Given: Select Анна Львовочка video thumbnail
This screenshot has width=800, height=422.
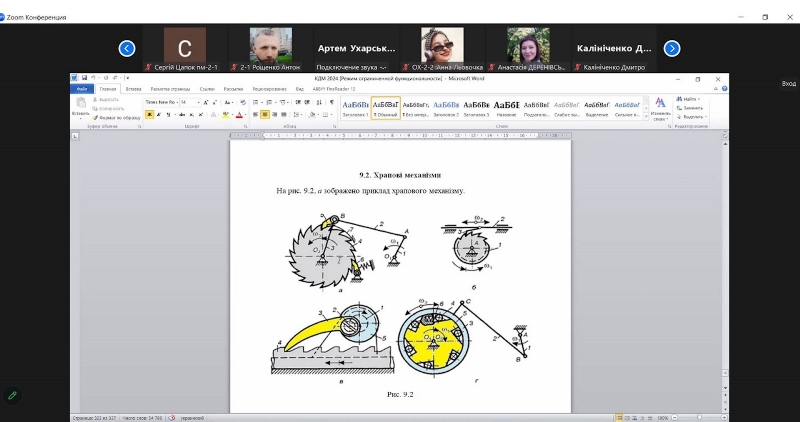Looking at the screenshot, I should (x=442, y=49).
